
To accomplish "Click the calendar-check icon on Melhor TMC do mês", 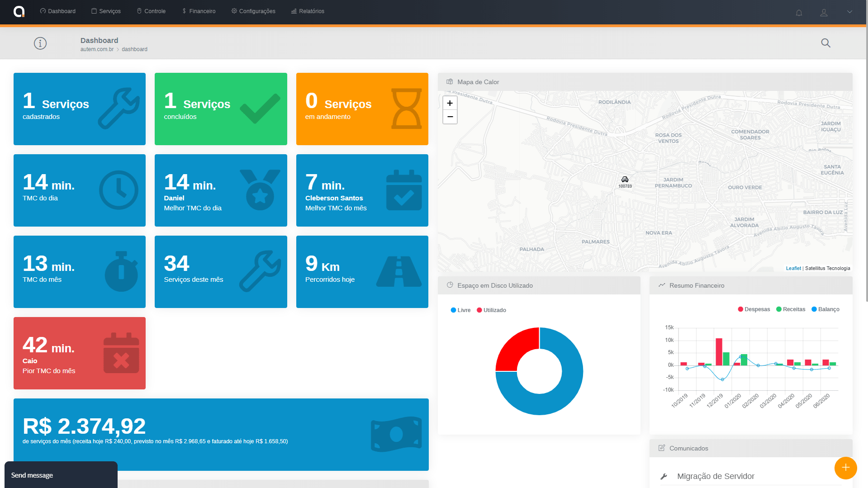I will pos(404,190).
